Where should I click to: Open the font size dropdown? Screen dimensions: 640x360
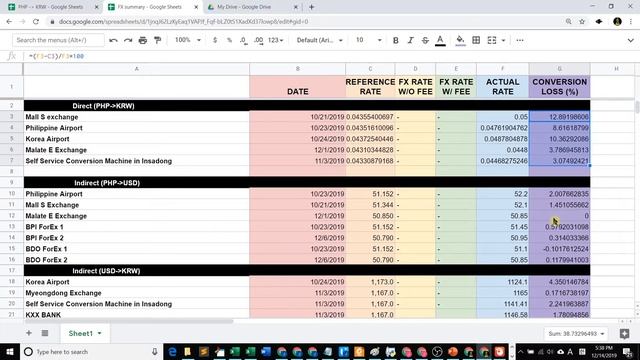click(369, 40)
